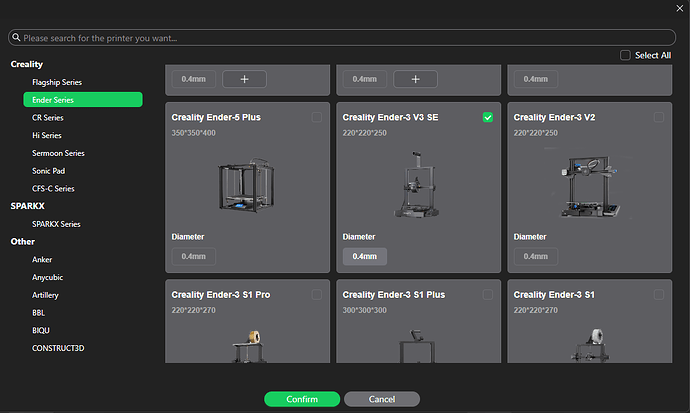Open the Hi Series category
The width and height of the screenshot is (690, 413).
coord(47,135)
